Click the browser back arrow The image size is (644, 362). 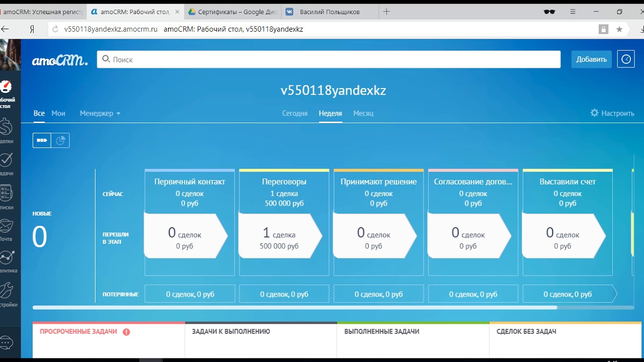[6, 29]
